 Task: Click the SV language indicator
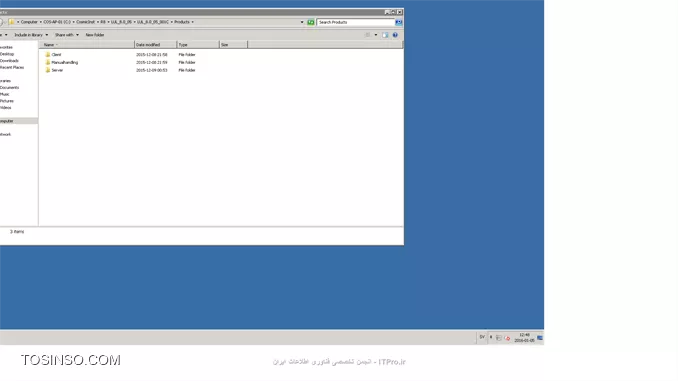pos(482,337)
